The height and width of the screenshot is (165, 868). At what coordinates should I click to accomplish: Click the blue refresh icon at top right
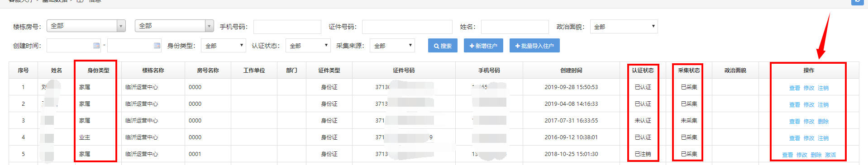[857, 2]
